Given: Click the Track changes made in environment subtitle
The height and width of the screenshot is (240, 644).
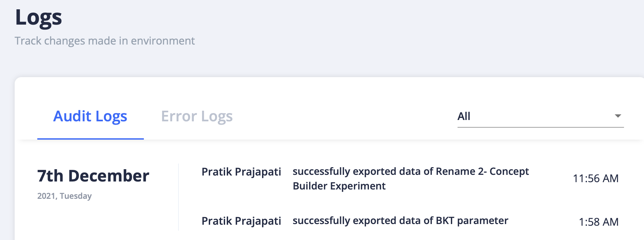Looking at the screenshot, I should coord(105,41).
